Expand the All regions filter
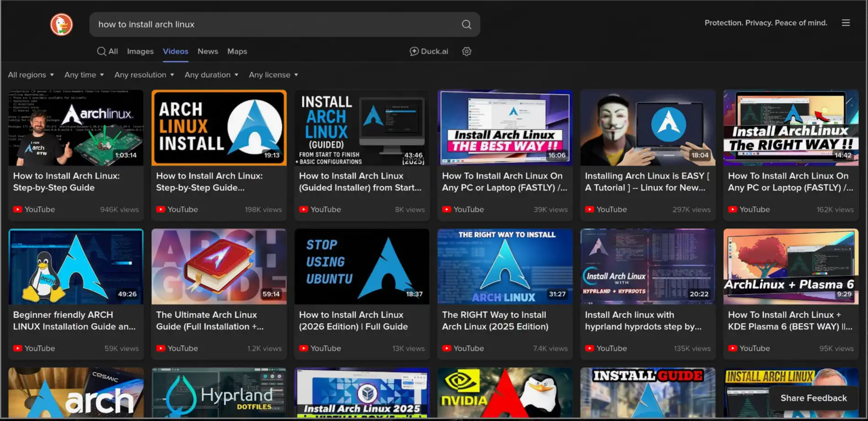868x421 pixels. point(31,75)
